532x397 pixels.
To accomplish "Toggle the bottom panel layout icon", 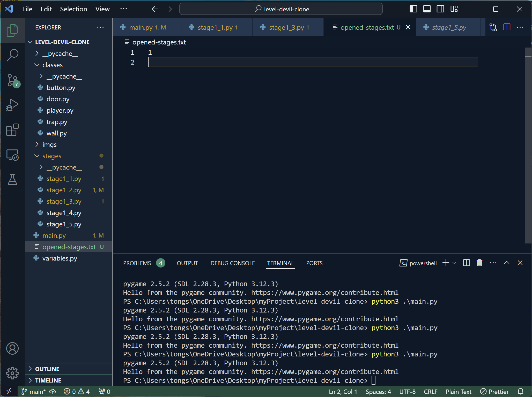I will [x=427, y=9].
